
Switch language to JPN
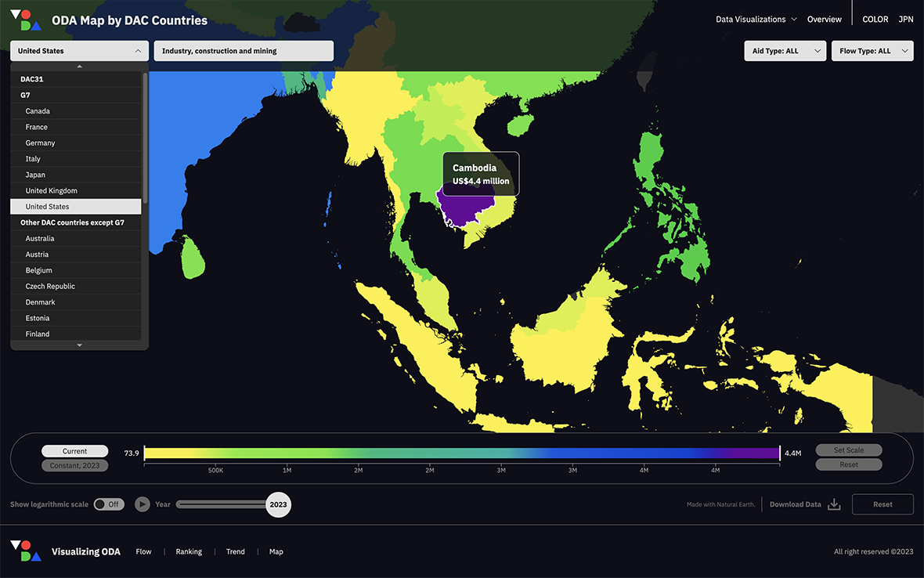(x=905, y=20)
